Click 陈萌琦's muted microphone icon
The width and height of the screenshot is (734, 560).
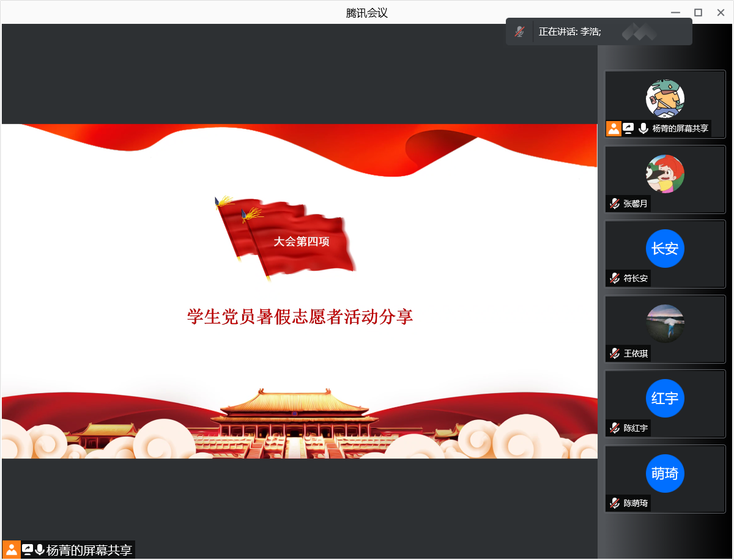point(615,503)
